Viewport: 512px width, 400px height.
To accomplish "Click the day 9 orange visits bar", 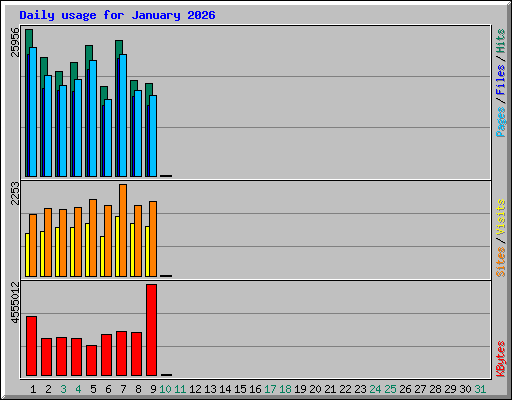I will (153, 239).
